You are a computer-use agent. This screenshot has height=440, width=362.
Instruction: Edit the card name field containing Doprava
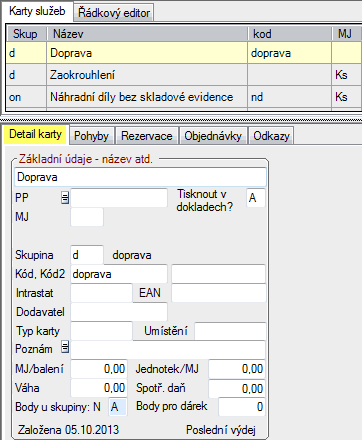140,177
